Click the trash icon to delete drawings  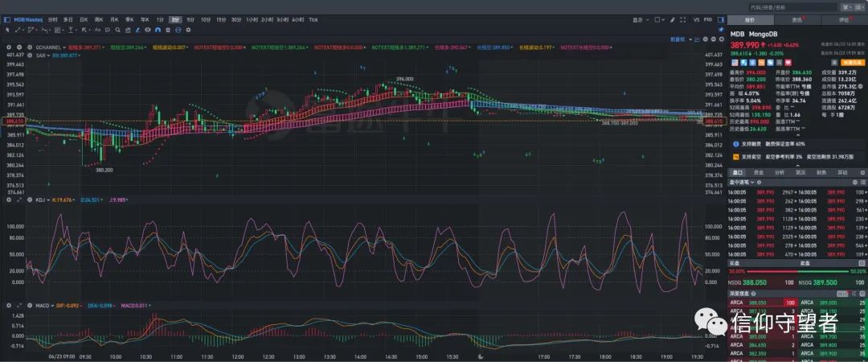pos(168,30)
